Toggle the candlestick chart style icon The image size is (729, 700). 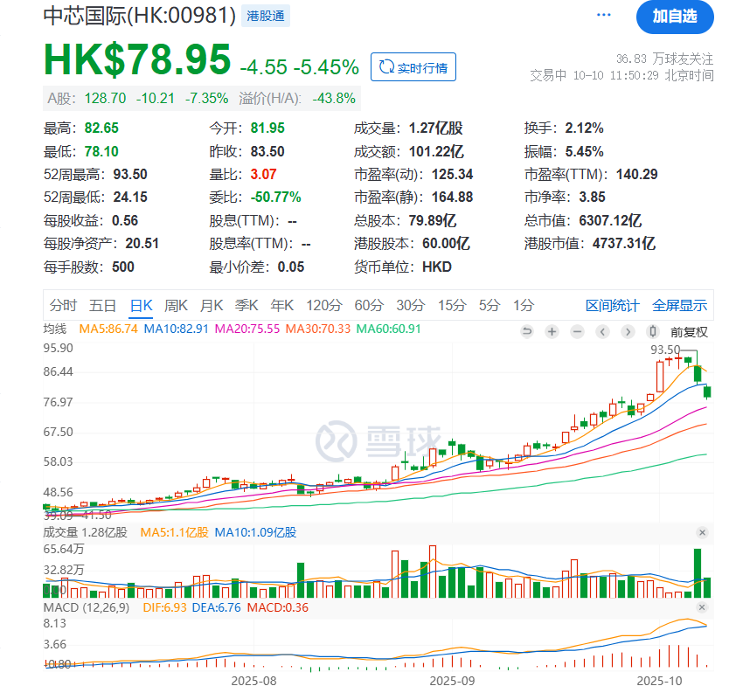coord(652,331)
